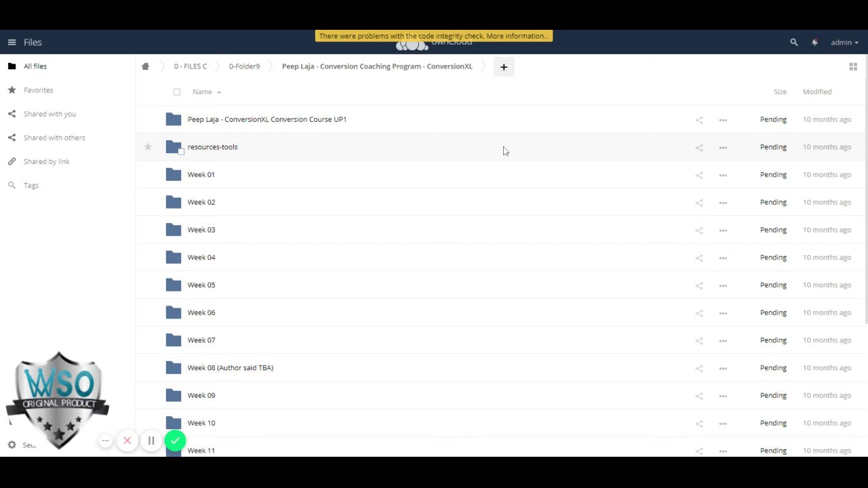This screenshot has height=488, width=868.
Task: Share the resources-tools folder
Action: click(699, 147)
